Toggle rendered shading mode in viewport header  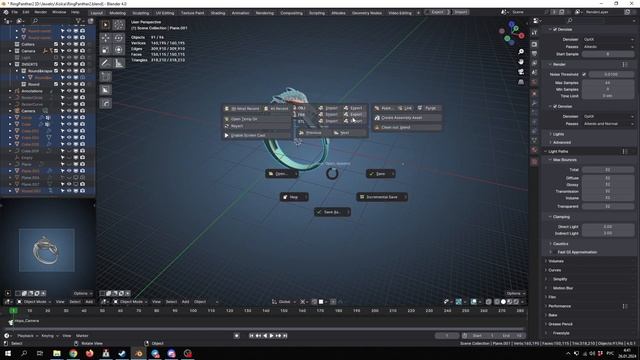pyautogui.click(x=516, y=302)
